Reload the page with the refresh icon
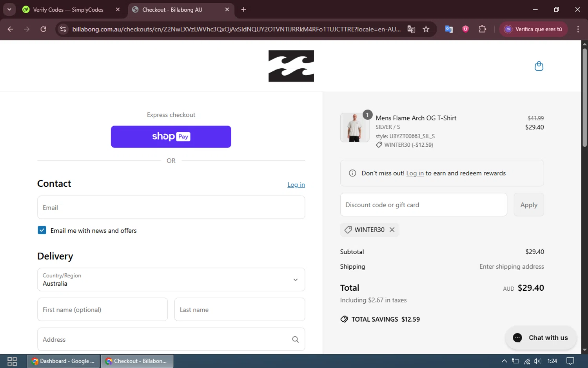The image size is (588, 368). click(x=44, y=29)
